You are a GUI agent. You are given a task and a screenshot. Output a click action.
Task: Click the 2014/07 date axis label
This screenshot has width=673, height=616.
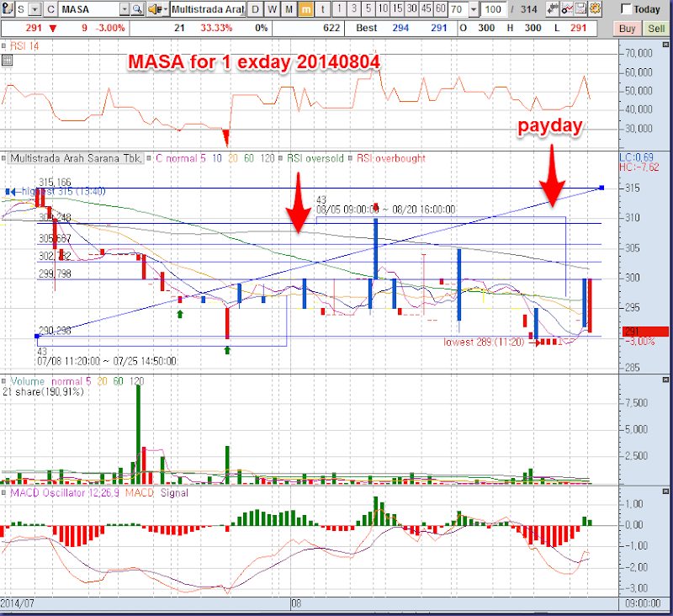[17, 603]
